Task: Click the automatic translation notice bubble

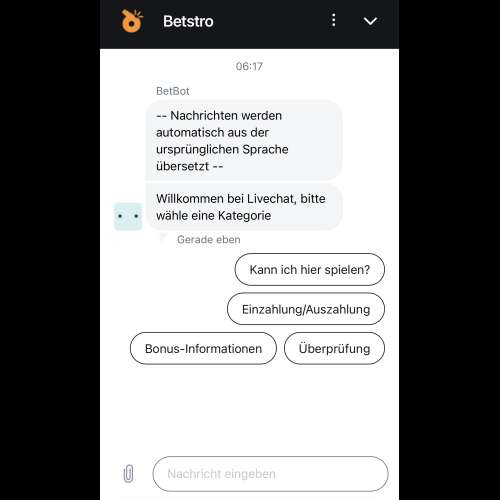Action: [x=244, y=140]
